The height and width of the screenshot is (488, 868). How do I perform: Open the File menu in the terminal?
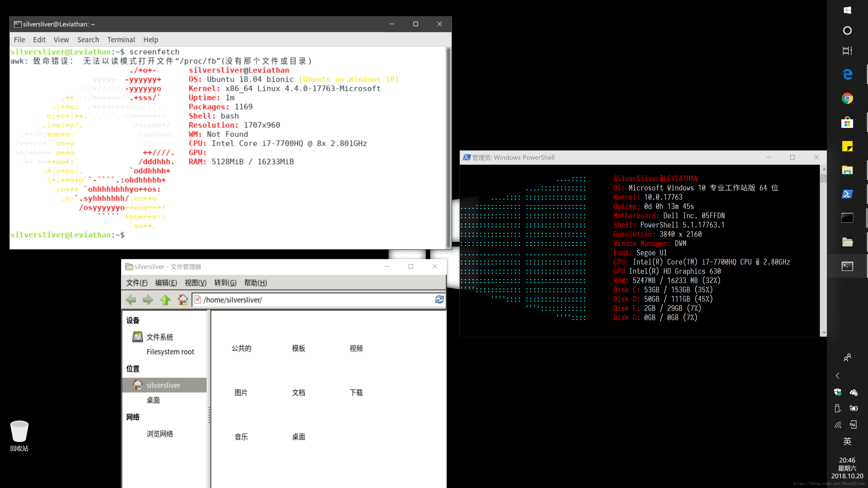(x=19, y=40)
